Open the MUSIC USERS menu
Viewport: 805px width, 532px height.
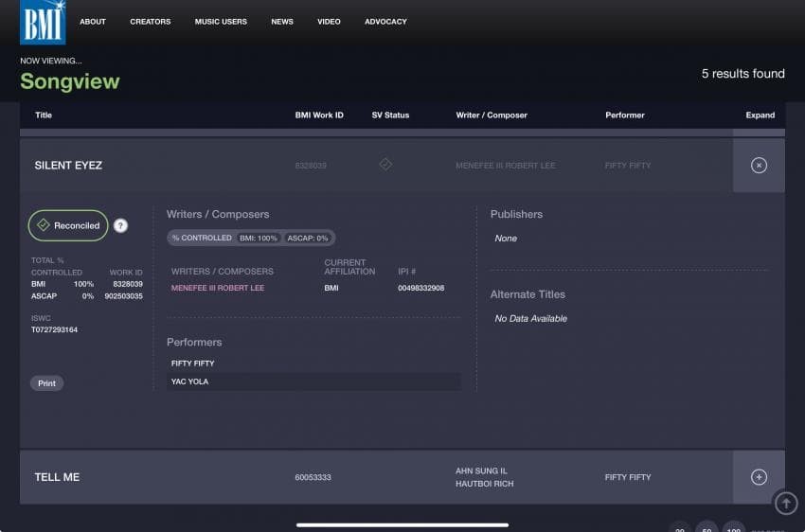coord(221,22)
